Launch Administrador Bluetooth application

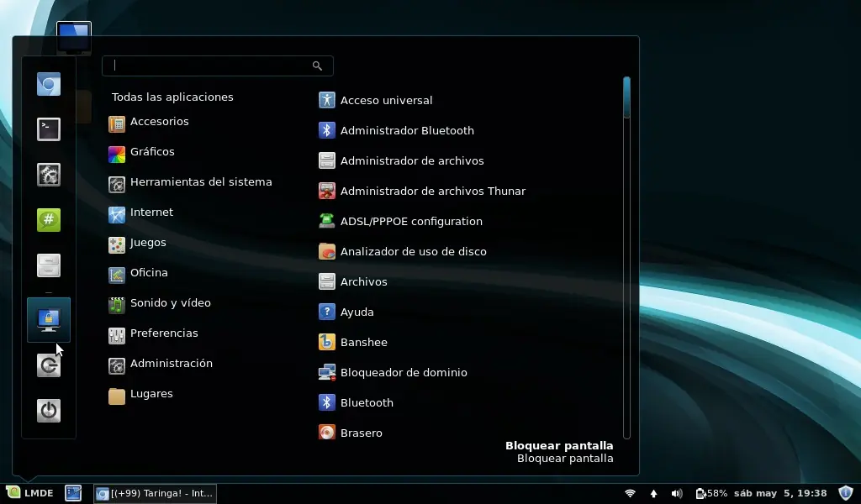[x=407, y=131]
